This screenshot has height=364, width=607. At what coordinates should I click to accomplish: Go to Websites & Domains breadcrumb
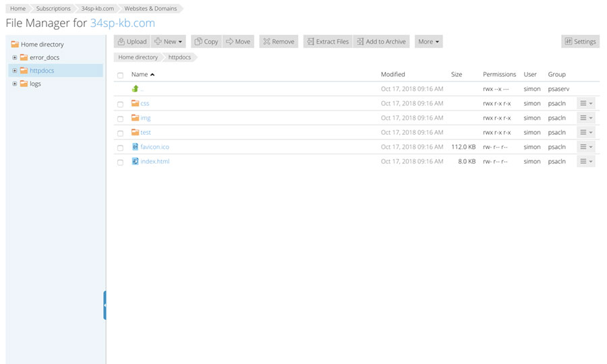tap(150, 9)
